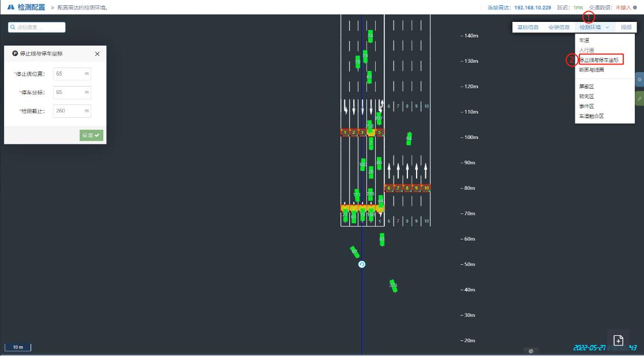Click the radar origin marker on the map
The height and width of the screenshot is (356, 644).
pos(362,264)
